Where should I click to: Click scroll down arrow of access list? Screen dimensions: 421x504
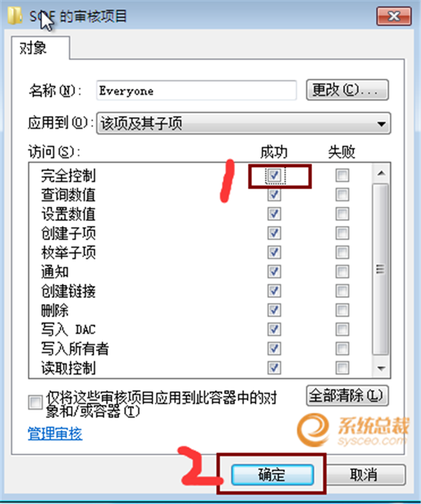[381, 368]
